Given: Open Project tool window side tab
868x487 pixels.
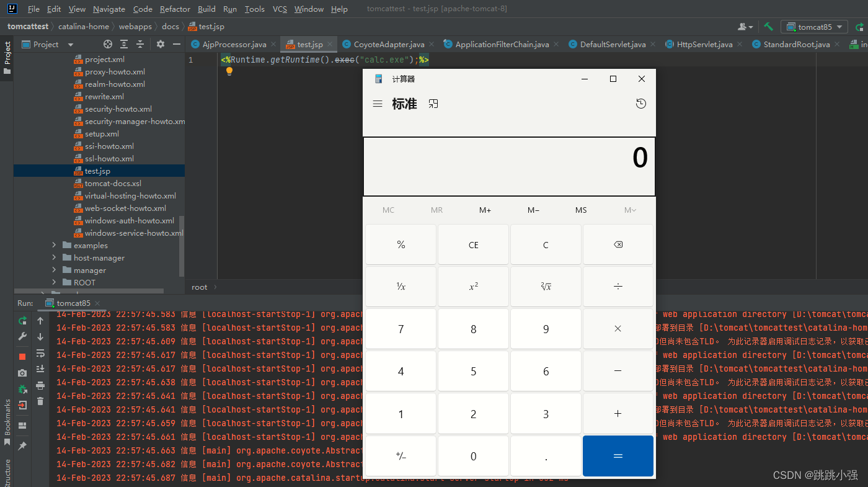Looking at the screenshot, I should (x=7, y=57).
